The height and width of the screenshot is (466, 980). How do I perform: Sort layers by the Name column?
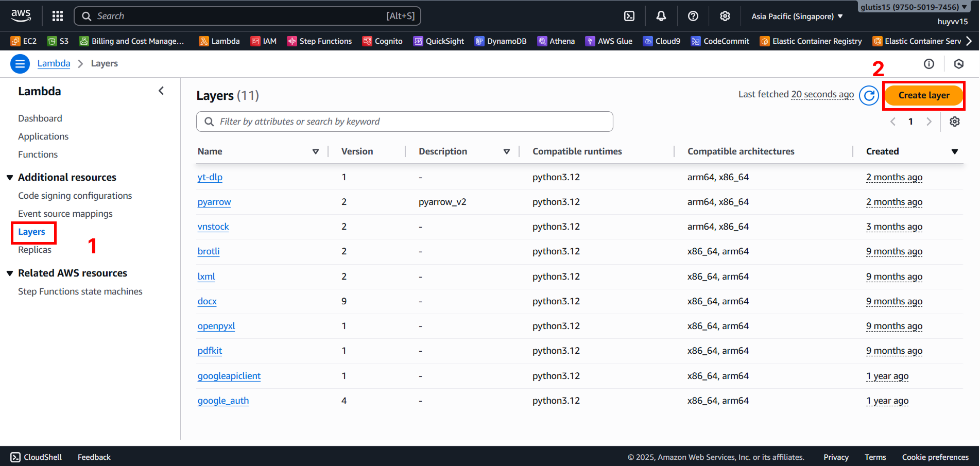(315, 151)
